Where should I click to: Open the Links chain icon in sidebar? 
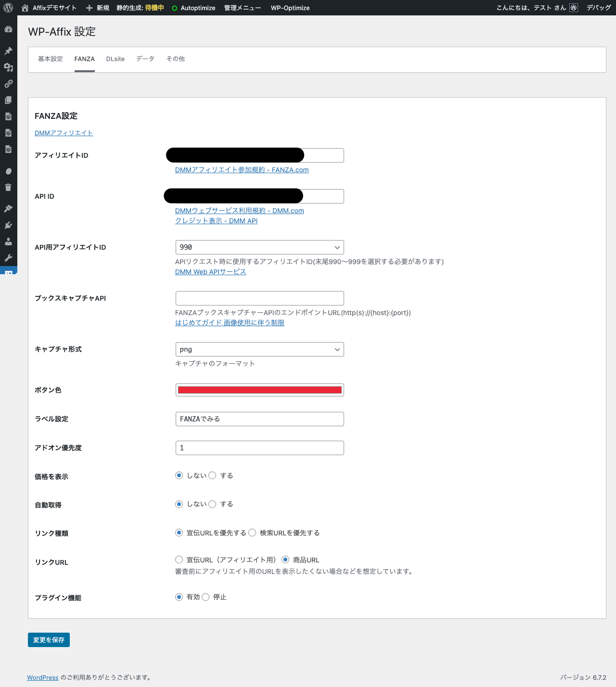click(8, 84)
